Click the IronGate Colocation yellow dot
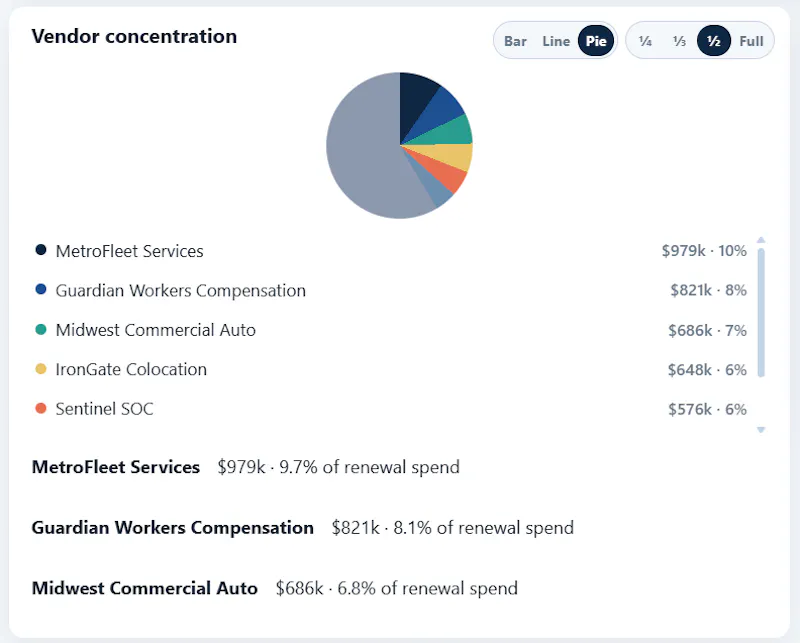This screenshot has height=643, width=800. (x=41, y=368)
